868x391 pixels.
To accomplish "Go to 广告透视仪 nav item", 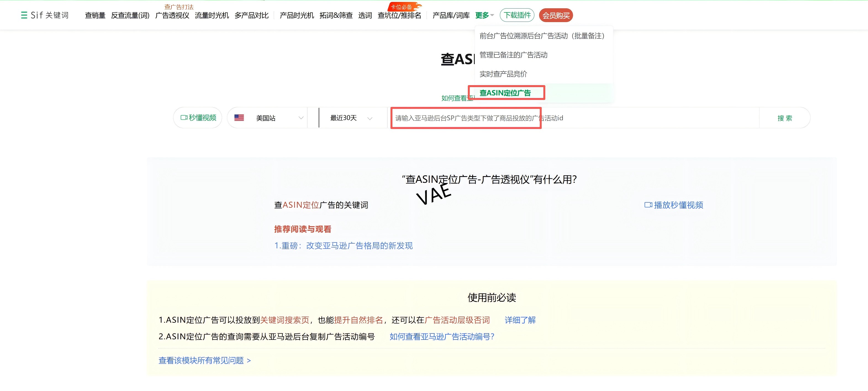I will tap(172, 15).
